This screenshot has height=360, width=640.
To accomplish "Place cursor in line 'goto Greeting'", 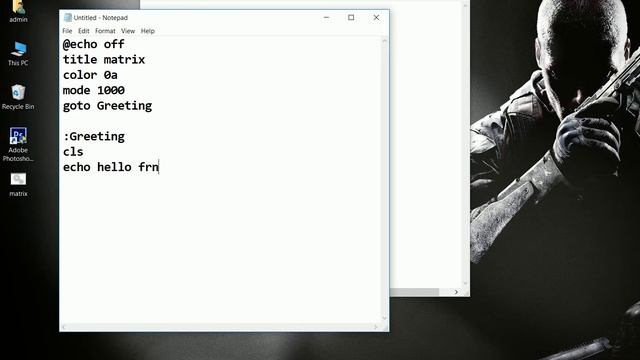I will pyautogui.click(x=107, y=106).
